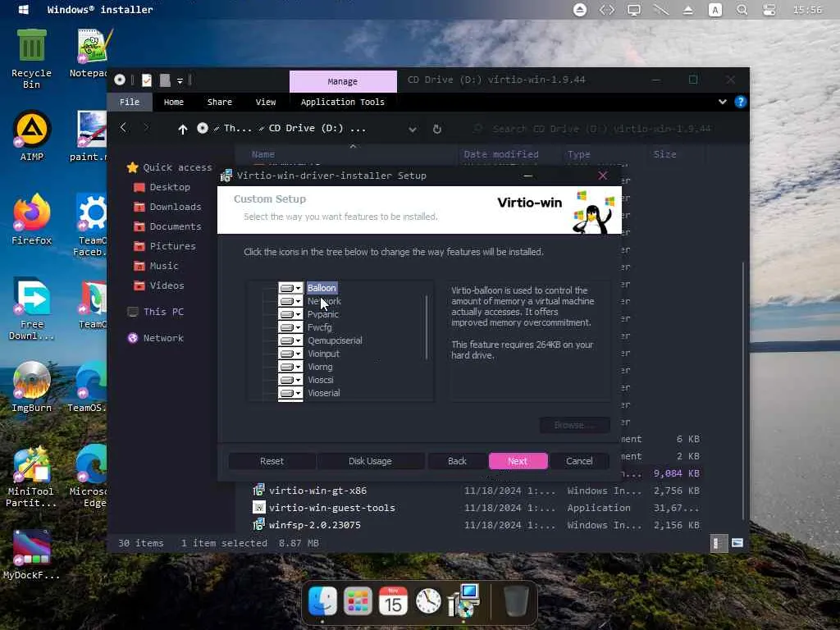This screenshot has width=840, height=630.
Task: Open the View ribbon tab
Action: point(266,102)
